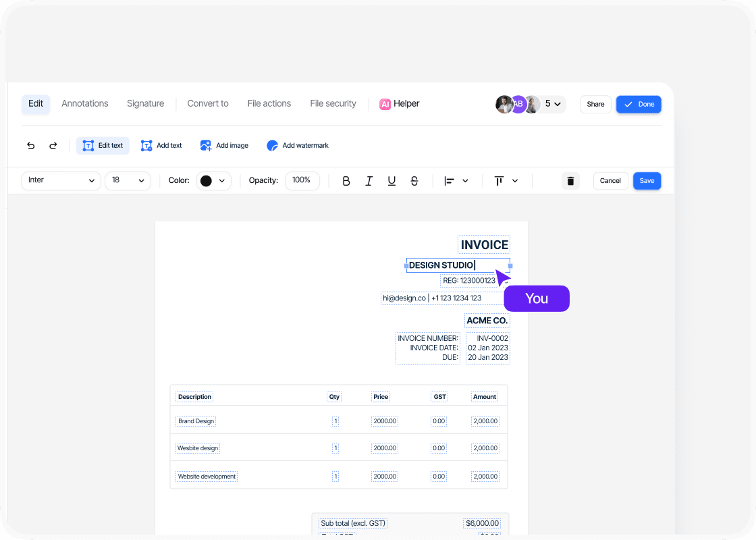
Task: Click the undo arrow icon
Action: [31, 146]
